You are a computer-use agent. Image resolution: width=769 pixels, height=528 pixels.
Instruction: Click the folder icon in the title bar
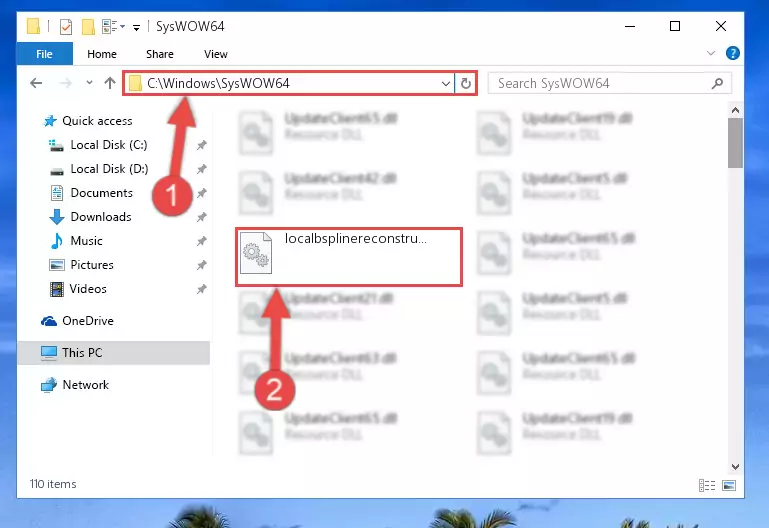coord(33,26)
